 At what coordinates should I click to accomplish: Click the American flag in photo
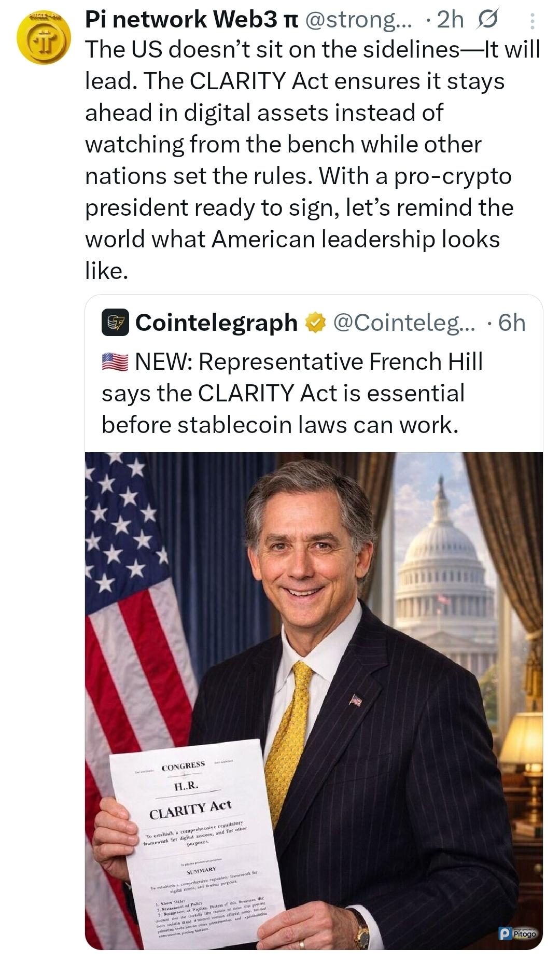(130, 596)
